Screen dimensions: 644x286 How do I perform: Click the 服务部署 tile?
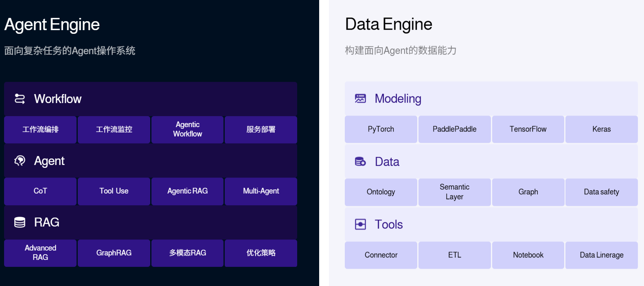[x=261, y=130]
